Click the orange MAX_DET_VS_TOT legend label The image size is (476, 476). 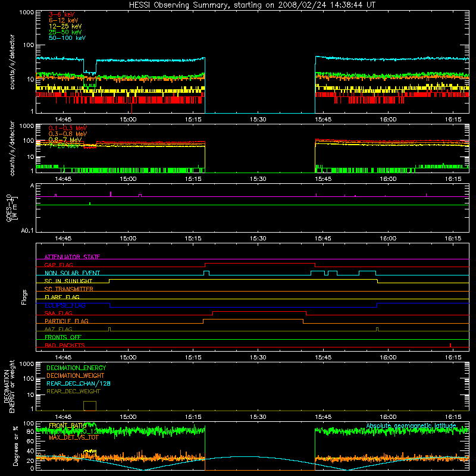pos(74,437)
